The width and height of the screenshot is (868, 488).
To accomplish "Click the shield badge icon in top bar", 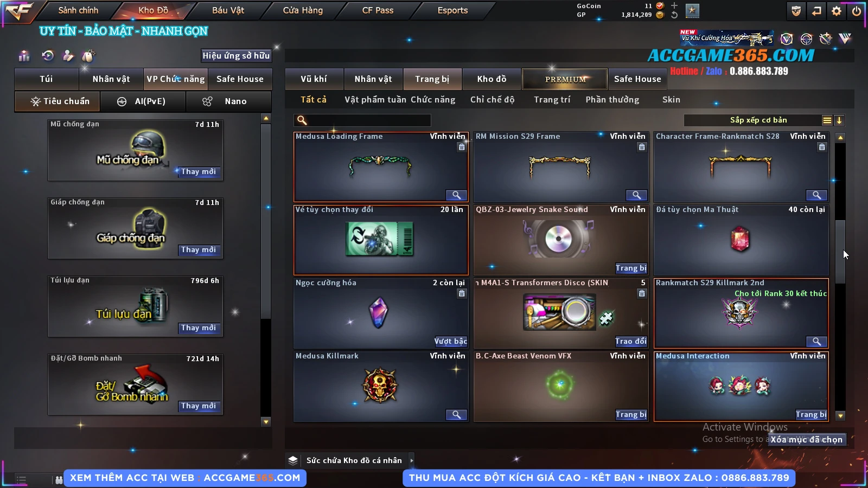I will pos(796,10).
